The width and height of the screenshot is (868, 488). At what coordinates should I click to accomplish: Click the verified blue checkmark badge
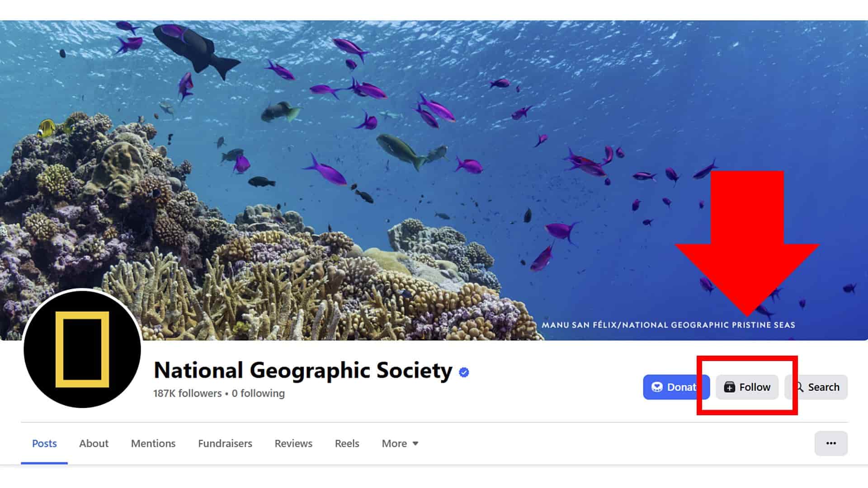[x=464, y=371]
